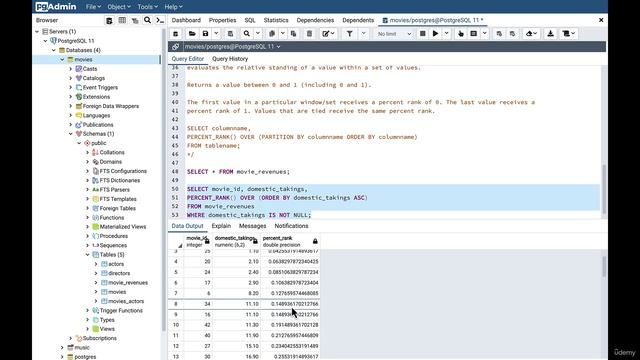Click the Browser panel View Data grid icon
The width and height of the screenshot is (640, 360).
click(122, 20)
